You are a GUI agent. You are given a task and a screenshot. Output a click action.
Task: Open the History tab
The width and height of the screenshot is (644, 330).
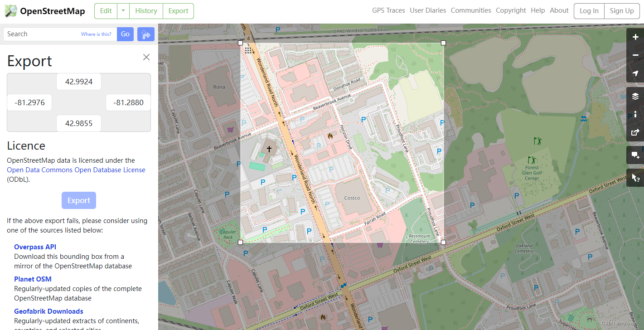click(146, 11)
